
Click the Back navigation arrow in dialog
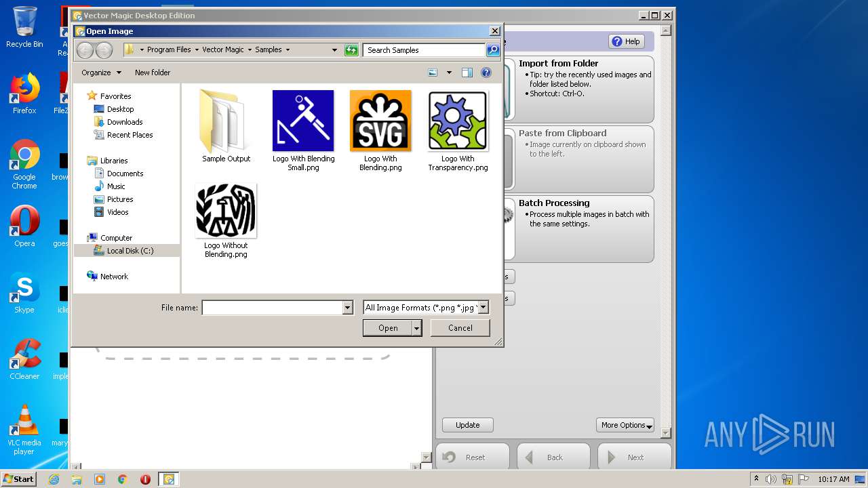coord(85,49)
